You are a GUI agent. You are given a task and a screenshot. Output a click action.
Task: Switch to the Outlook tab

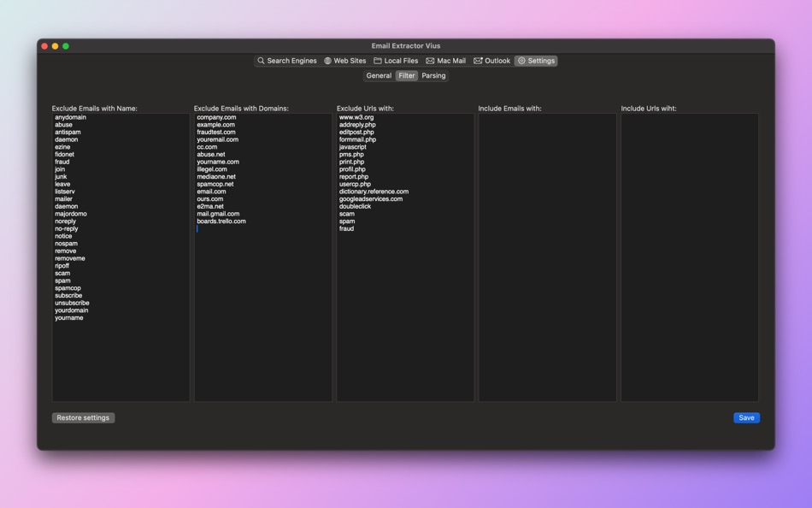point(491,61)
